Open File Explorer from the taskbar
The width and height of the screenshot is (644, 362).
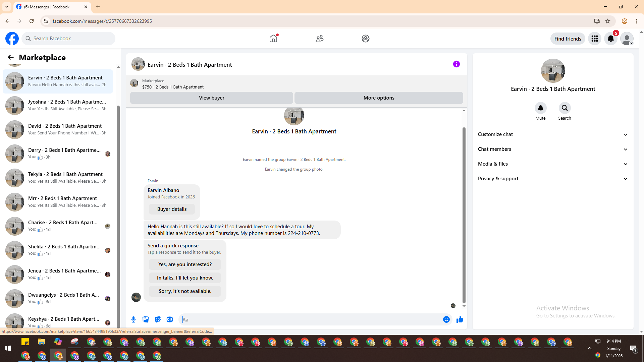point(42,342)
